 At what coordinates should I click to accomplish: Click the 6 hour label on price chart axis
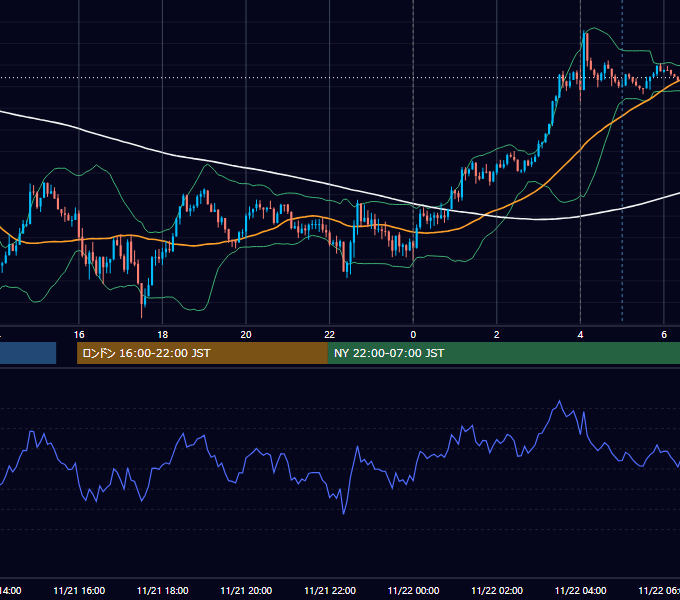(x=664, y=335)
